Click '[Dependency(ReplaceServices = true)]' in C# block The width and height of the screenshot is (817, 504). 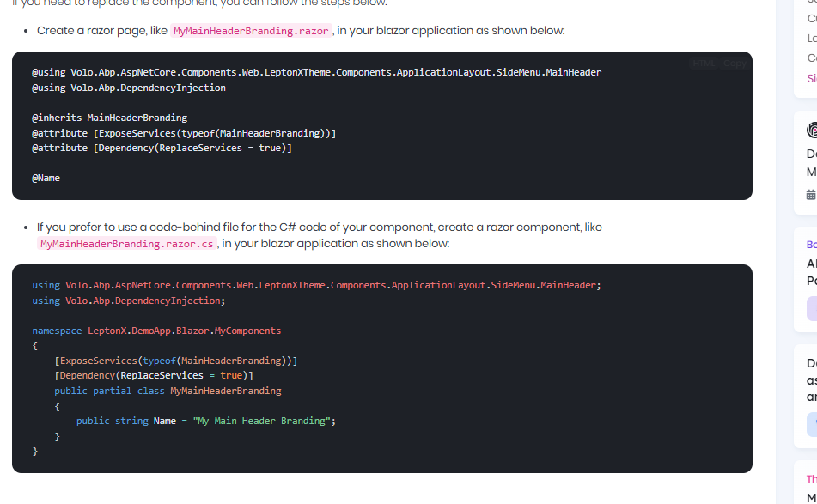pyautogui.click(x=154, y=375)
